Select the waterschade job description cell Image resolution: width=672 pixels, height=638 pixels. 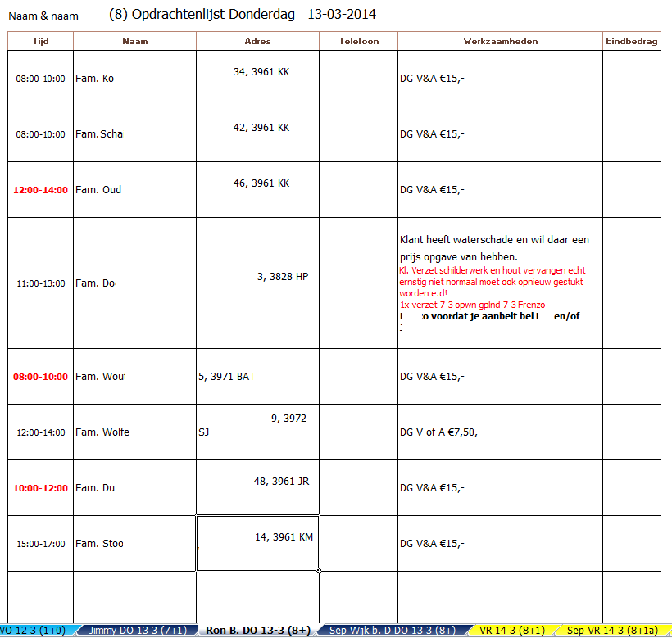[x=500, y=283]
